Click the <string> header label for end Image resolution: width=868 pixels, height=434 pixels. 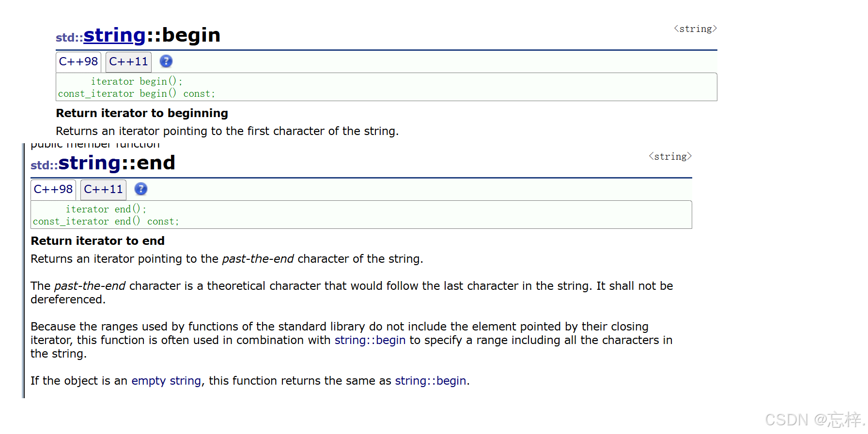pyautogui.click(x=670, y=157)
